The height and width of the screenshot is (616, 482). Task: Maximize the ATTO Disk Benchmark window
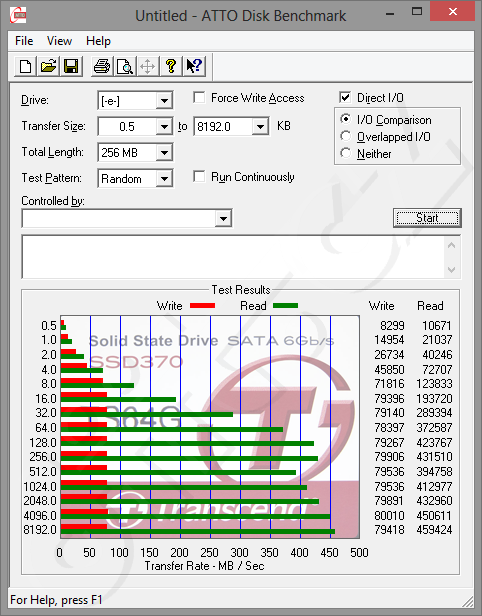click(417, 12)
